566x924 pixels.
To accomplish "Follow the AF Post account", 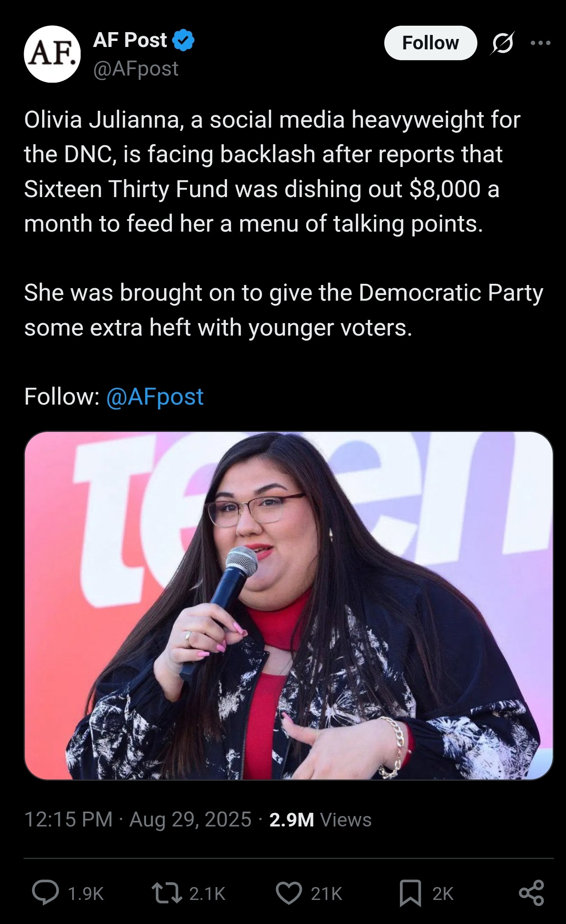I will (430, 43).
